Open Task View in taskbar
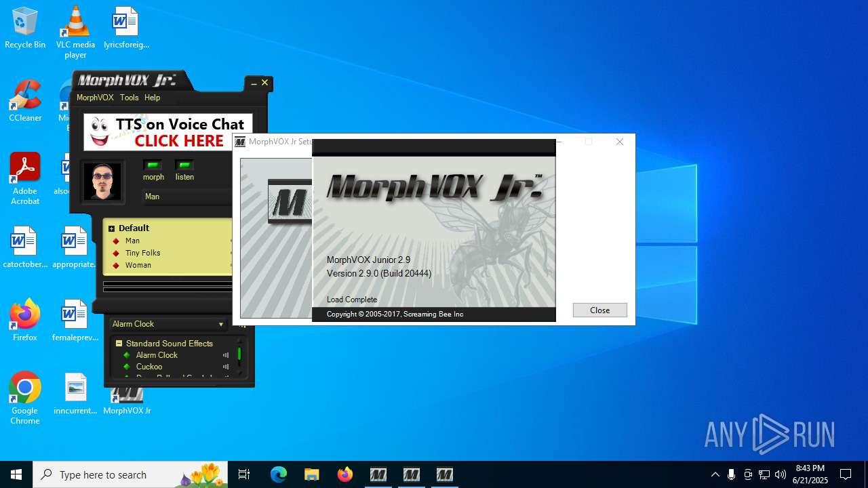This screenshot has height=488, width=868. (244, 474)
